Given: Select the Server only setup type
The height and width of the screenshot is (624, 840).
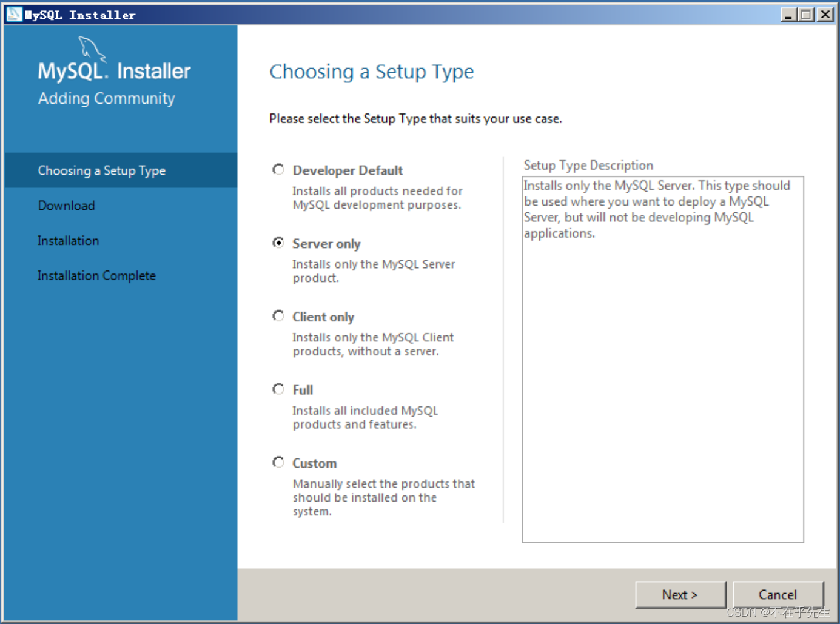Looking at the screenshot, I should 278,243.
